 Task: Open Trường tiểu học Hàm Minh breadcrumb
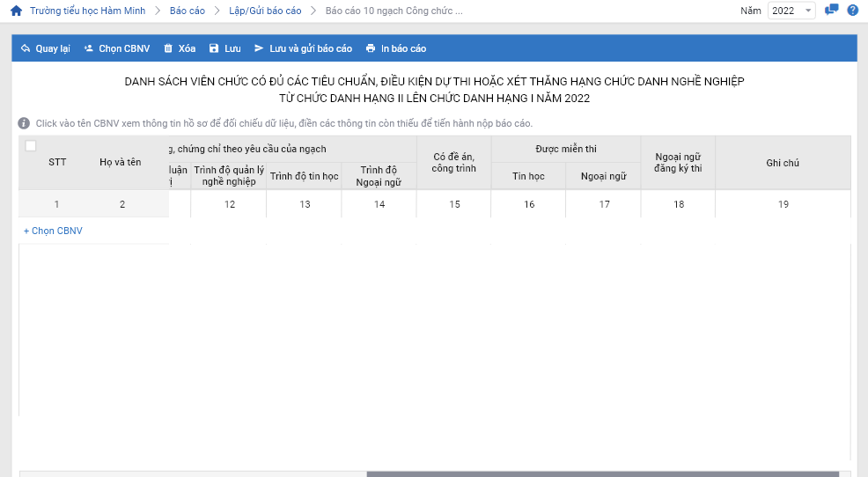(x=87, y=11)
